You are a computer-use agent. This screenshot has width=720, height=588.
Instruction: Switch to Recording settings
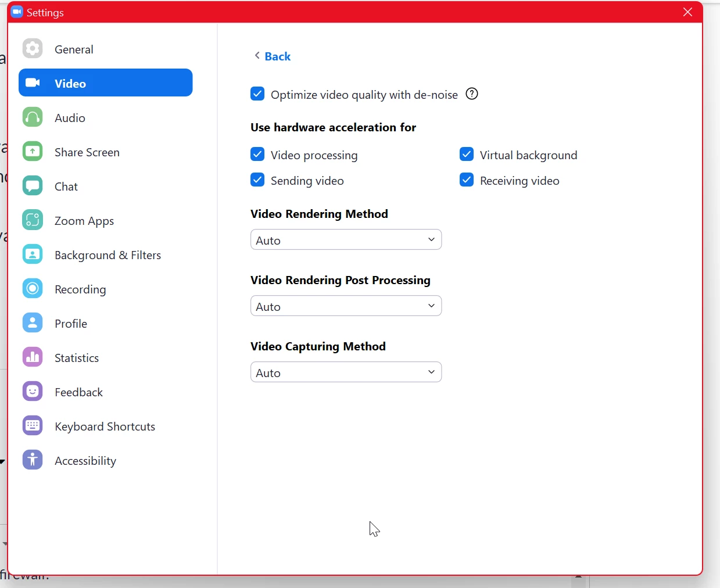[106, 289]
